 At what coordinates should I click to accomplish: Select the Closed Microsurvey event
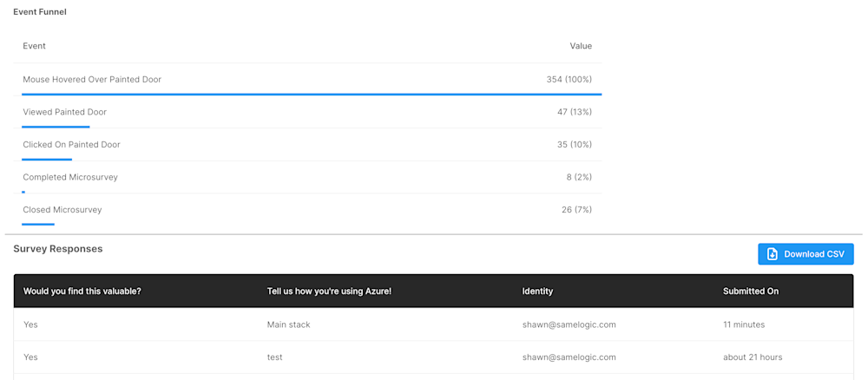(62, 210)
